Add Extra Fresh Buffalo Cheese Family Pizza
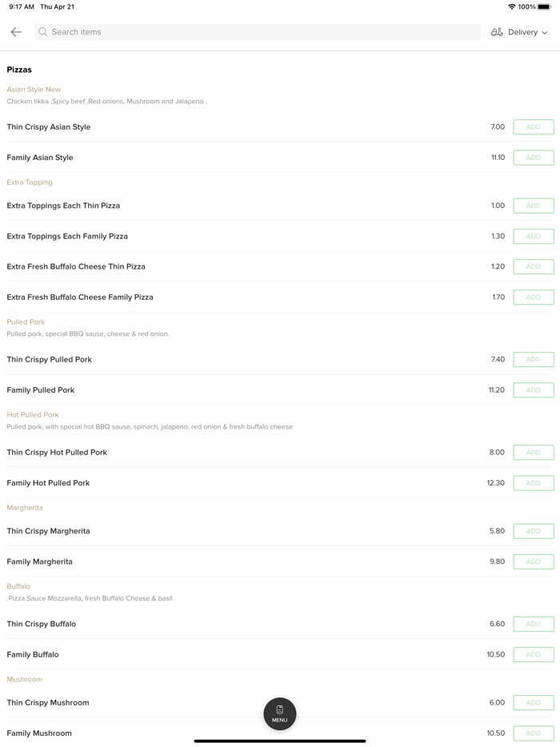This screenshot has width=560, height=747. click(x=533, y=297)
